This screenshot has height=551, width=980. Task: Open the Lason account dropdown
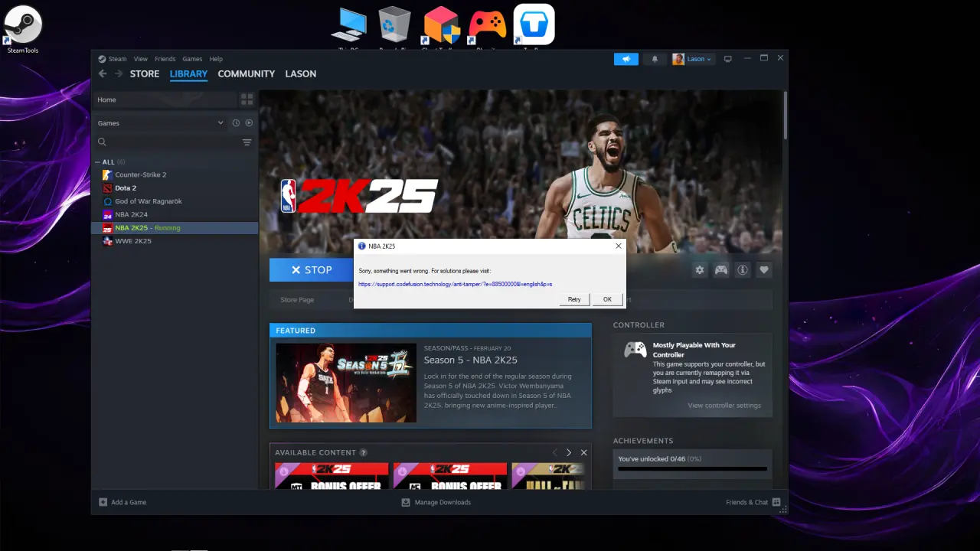(693, 59)
